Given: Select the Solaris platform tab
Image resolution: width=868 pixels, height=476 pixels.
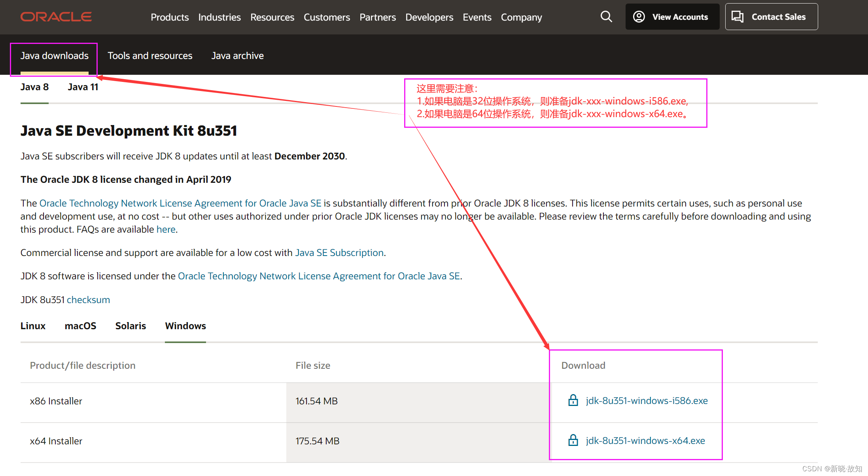Looking at the screenshot, I should 130,326.
